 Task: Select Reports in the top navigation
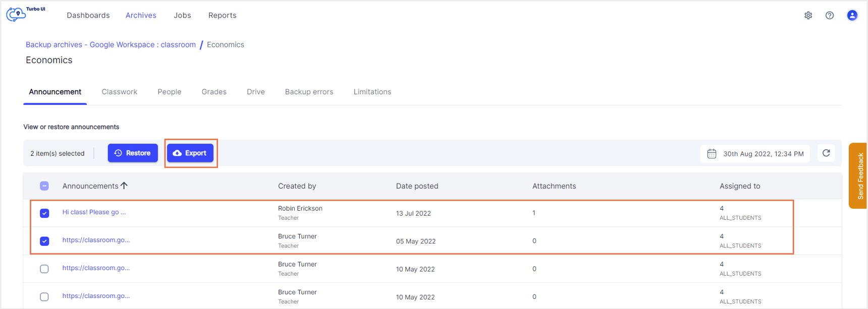tap(222, 15)
